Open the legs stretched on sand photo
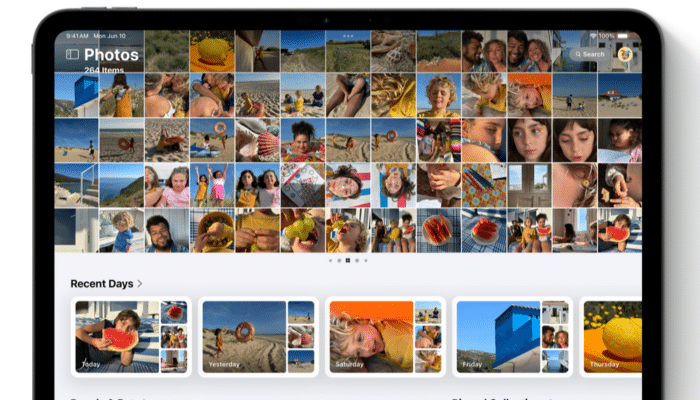Image resolution: width=700 pixels, height=400 pixels. pos(348,95)
